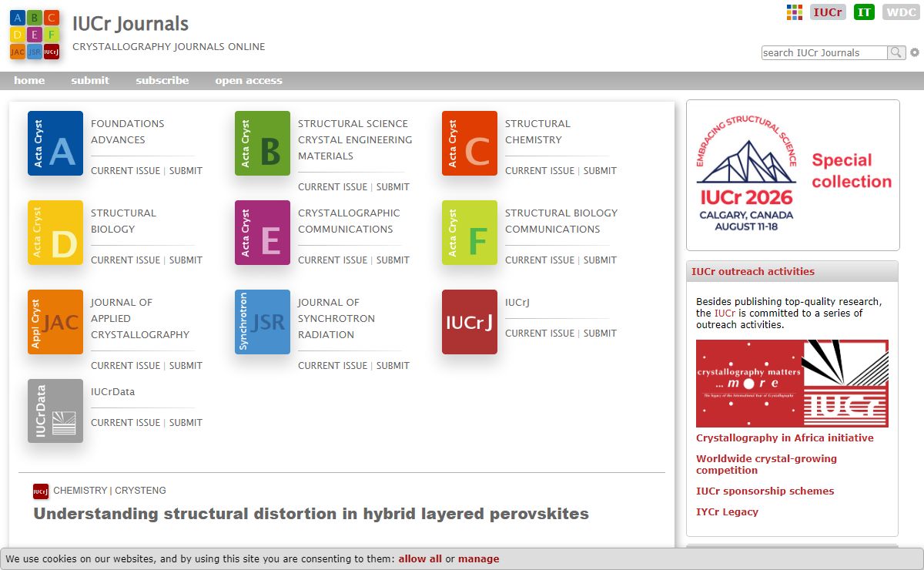Image resolution: width=924 pixels, height=570 pixels.
Task: Open IUCr sponsorship schemes link
Action: coord(765,491)
